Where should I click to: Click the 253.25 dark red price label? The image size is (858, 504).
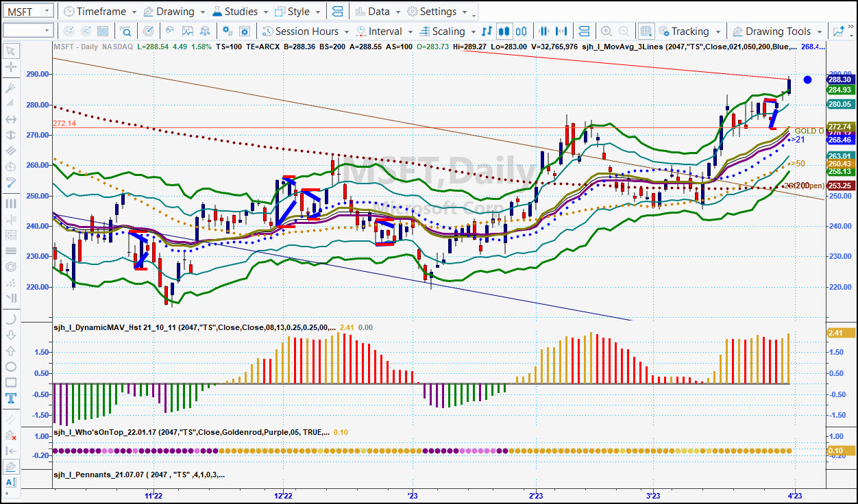(x=840, y=186)
